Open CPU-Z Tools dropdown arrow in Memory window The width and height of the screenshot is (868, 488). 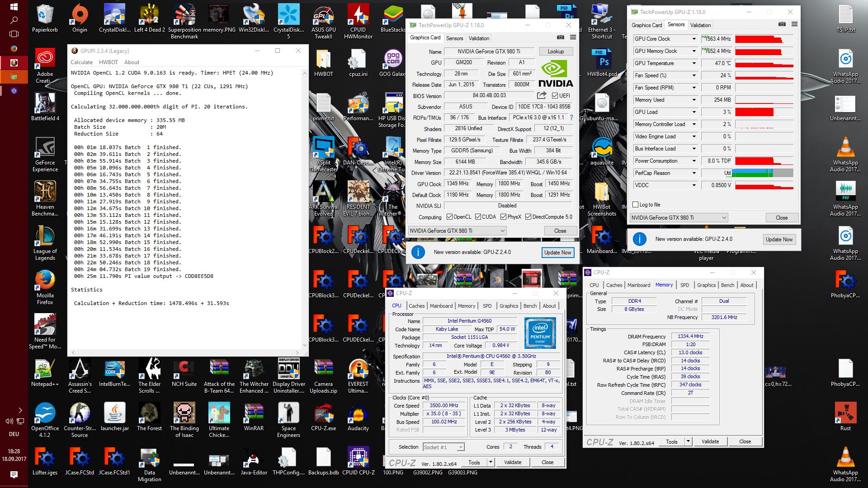click(688, 441)
